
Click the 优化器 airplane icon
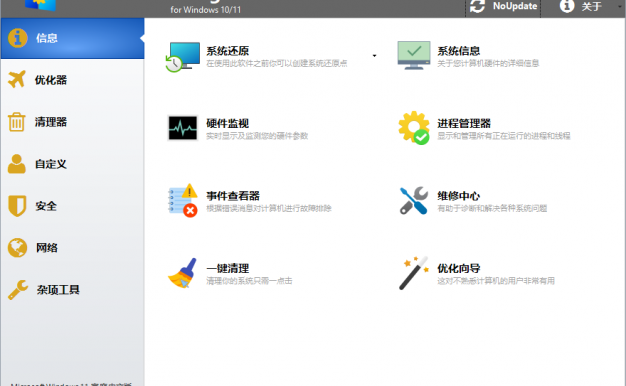17,79
